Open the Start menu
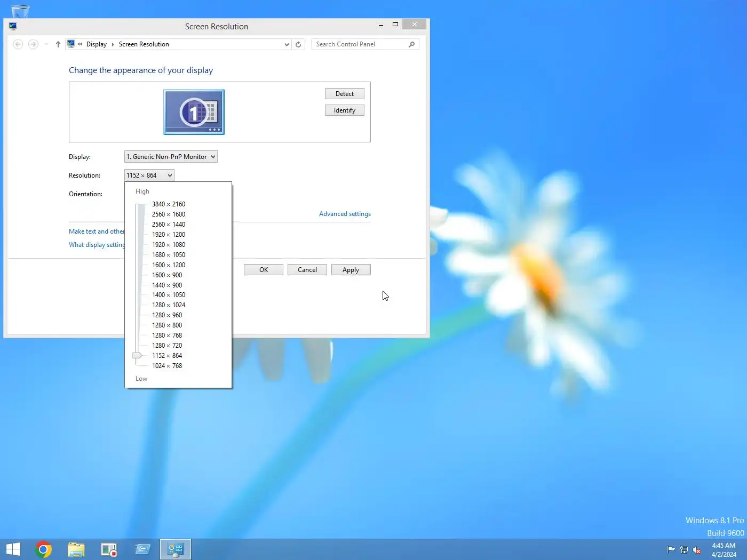 [13, 549]
